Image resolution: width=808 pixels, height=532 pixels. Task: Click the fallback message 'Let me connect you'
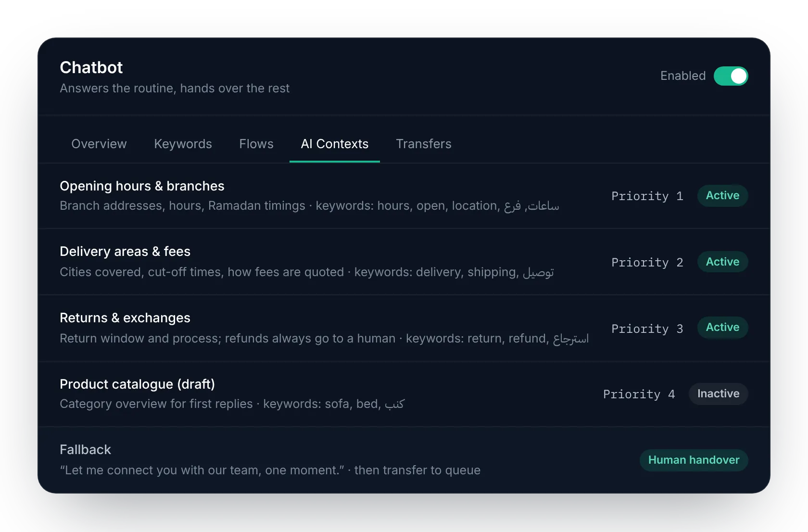coord(270,470)
